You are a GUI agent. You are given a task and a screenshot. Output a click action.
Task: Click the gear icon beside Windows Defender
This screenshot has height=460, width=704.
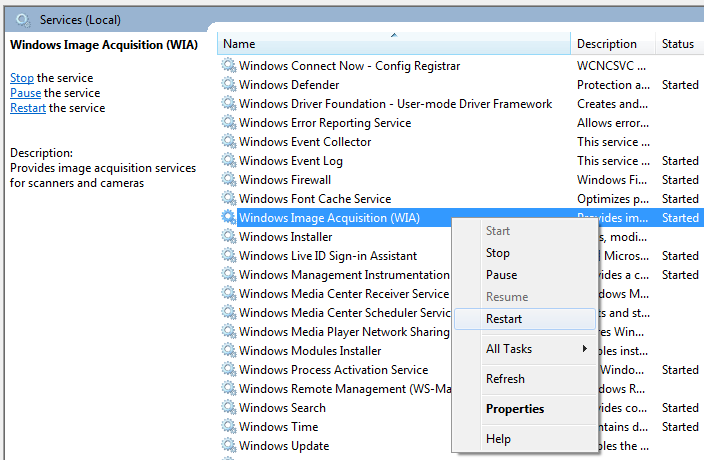229,84
